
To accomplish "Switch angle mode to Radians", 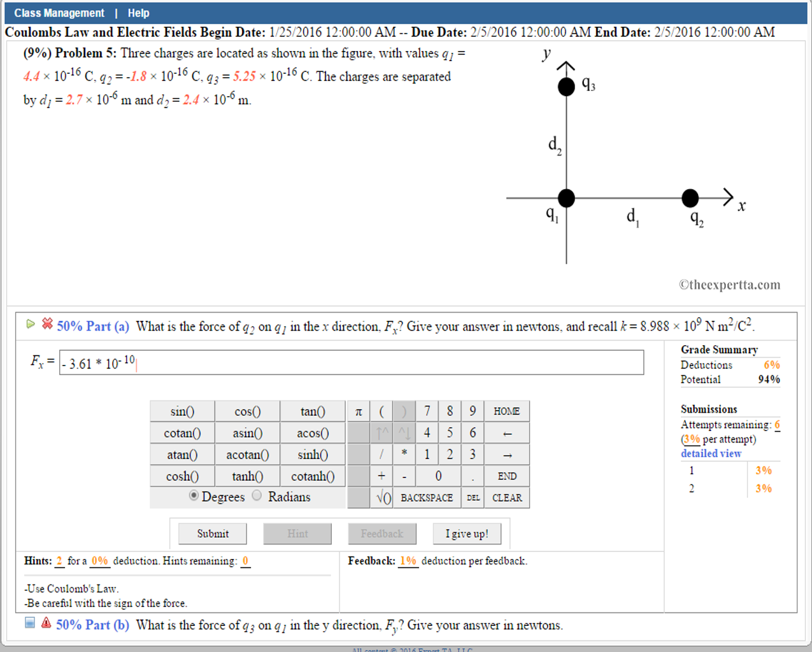I will tap(257, 496).
